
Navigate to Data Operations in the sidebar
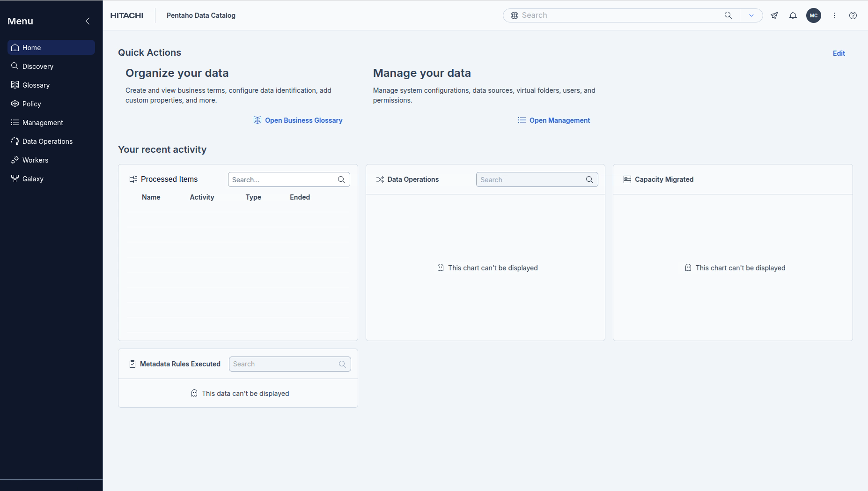pos(47,141)
